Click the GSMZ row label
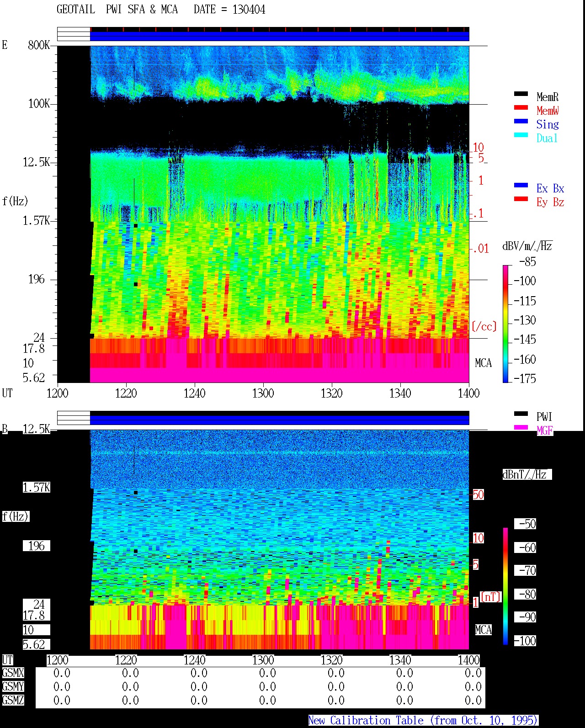 click(13, 700)
